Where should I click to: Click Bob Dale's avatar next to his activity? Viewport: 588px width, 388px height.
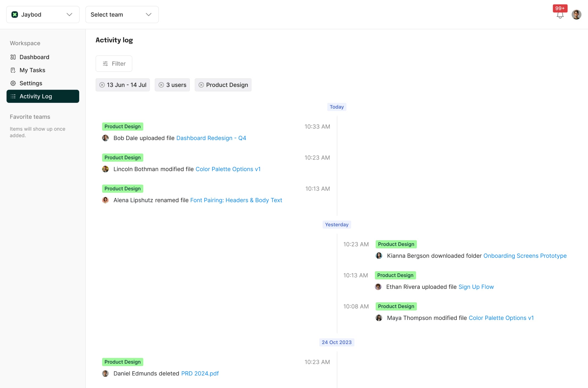click(105, 138)
